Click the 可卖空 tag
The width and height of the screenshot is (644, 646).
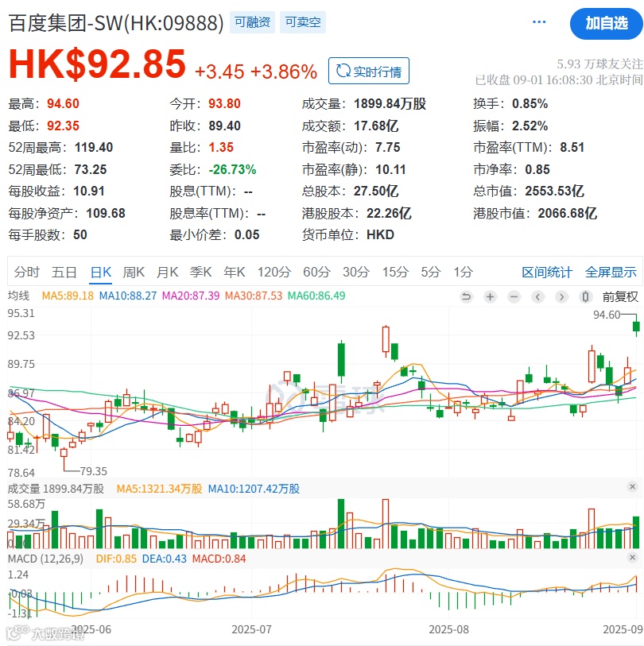(303, 22)
